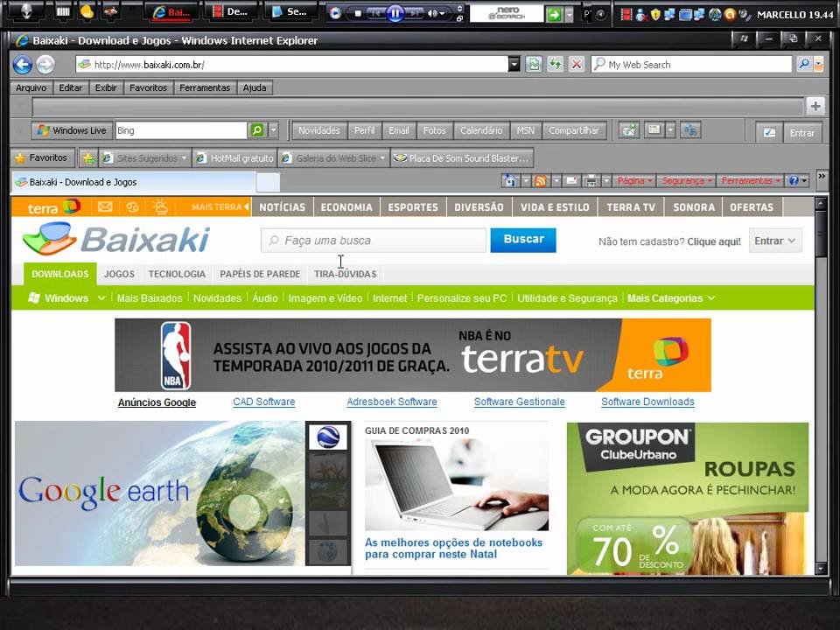Open Terra mail envelope icon
Image resolution: width=840 pixels, height=630 pixels.
[105, 206]
